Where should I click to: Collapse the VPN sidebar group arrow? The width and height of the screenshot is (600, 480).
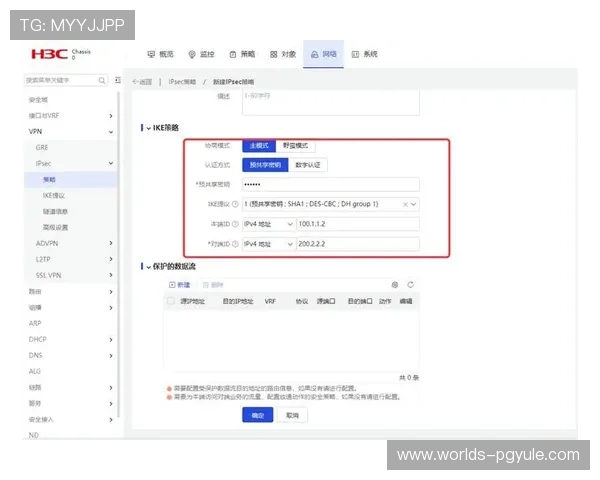click(x=111, y=132)
